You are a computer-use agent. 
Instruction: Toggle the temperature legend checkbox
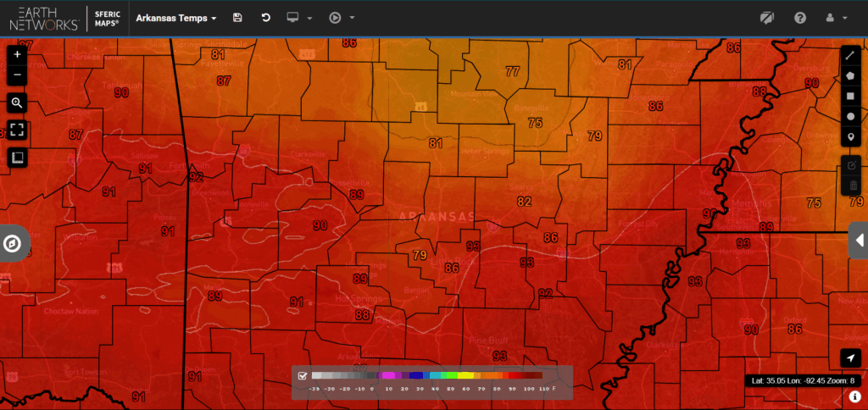click(x=303, y=375)
